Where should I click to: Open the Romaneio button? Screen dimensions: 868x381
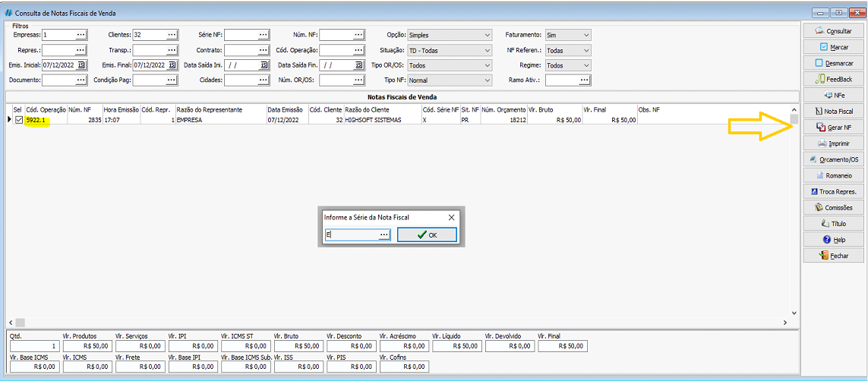pyautogui.click(x=833, y=175)
